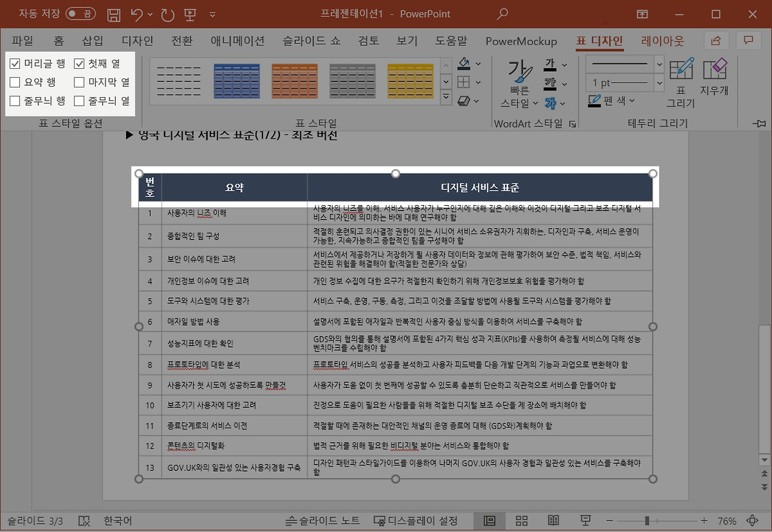The image size is (772, 532).
Task: Pin the ribbon with the pushpin icon
Action: (x=759, y=124)
